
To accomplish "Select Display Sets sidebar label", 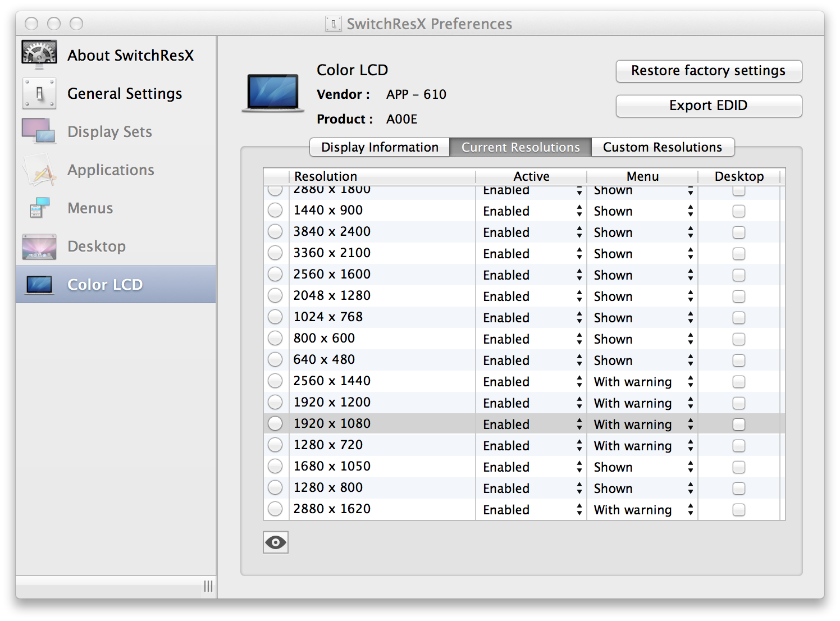I will coord(109,131).
